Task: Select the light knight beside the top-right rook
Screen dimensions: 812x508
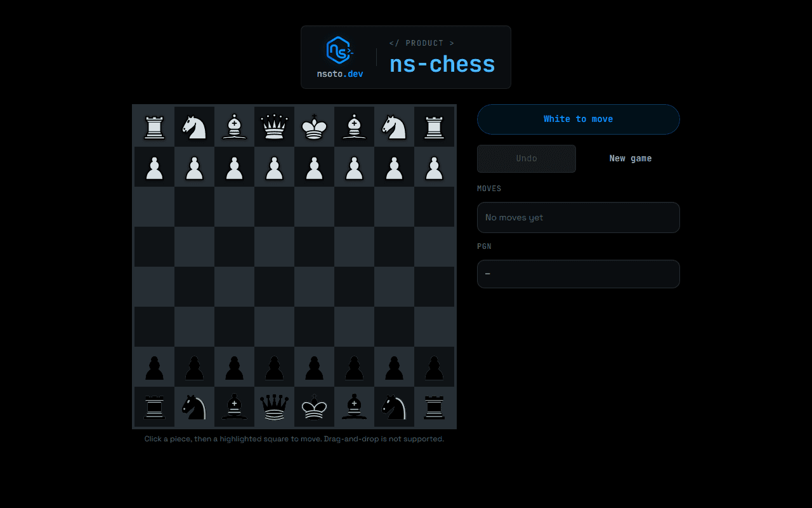Action: point(394,127)
